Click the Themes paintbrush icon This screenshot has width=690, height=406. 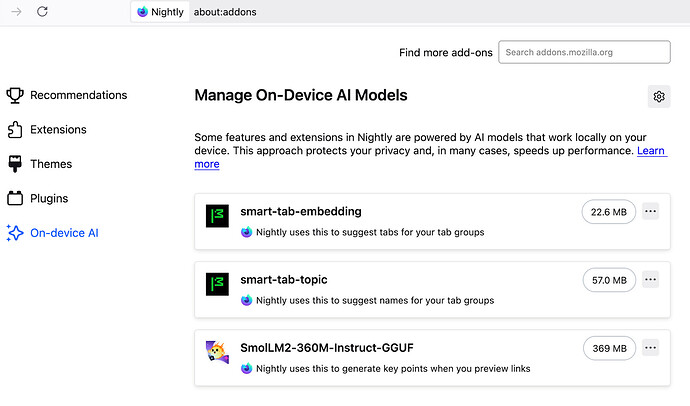pyautogui.click(x=15, y=164)
